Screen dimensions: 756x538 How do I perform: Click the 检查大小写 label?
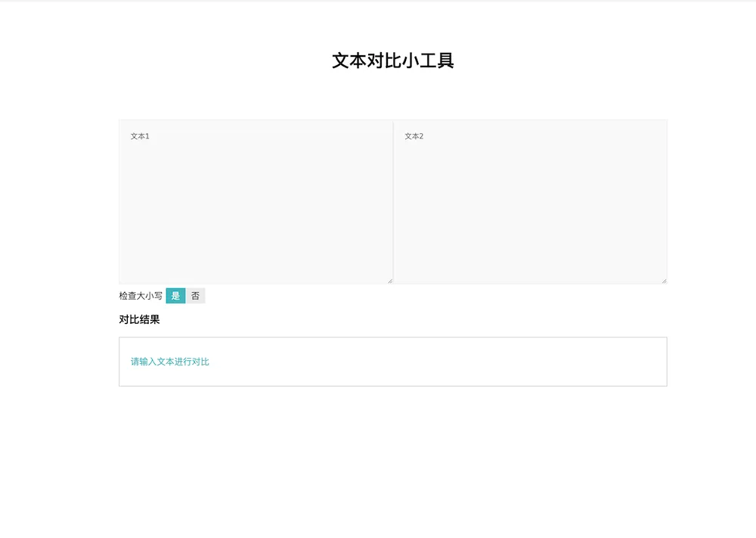click(x=141, y=296)
